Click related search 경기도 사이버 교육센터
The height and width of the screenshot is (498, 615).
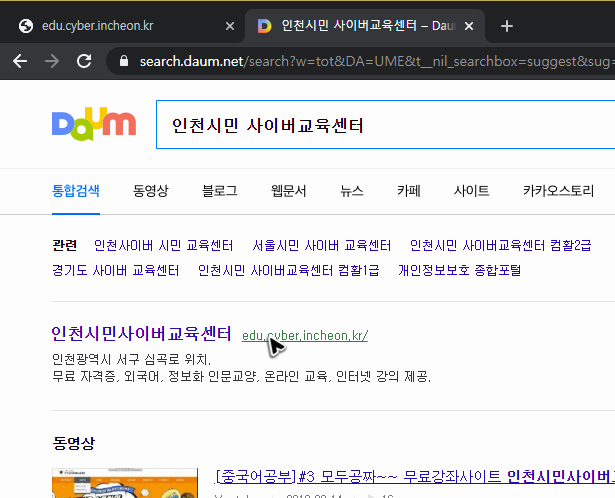(116, 270)
